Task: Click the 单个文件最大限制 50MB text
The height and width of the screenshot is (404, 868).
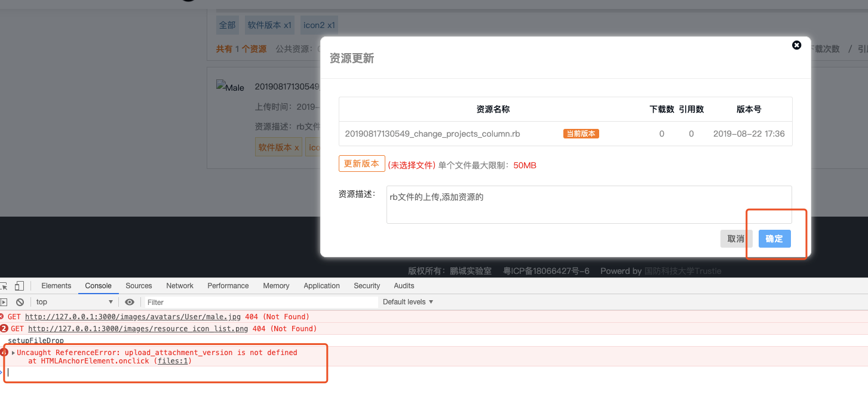Action: [487, 165]
